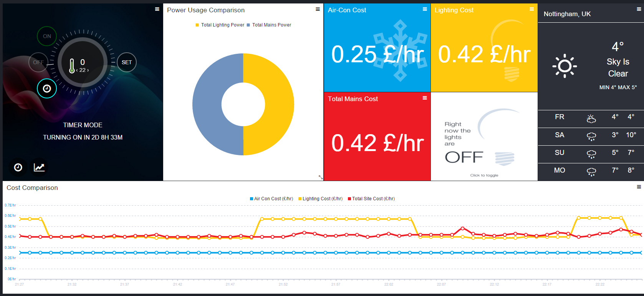Image resolution: width=644 pixels, height=296 pixels.
Task: Click Total Mains Cost 0.42 £/hr value
Action: pyautogui.click(x=377, y=143)
